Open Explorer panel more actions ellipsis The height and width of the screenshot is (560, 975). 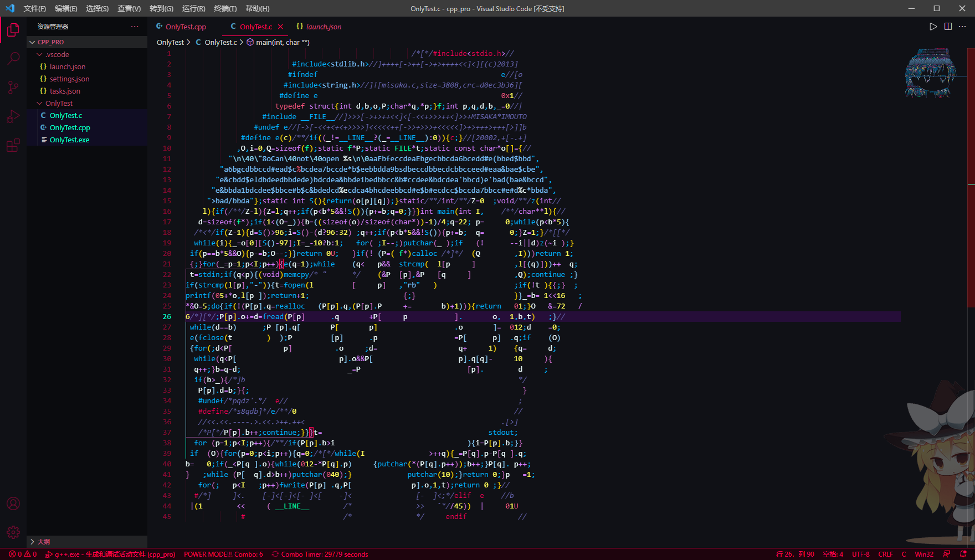click(x=135, y=27)
